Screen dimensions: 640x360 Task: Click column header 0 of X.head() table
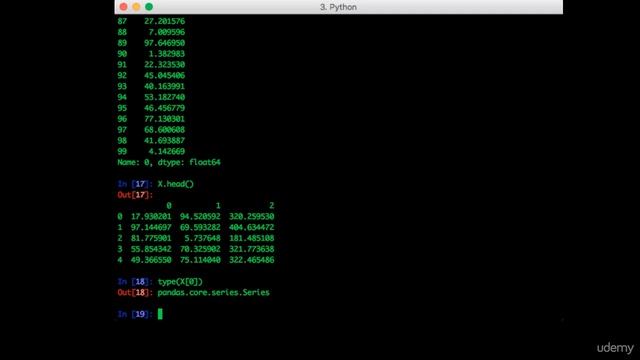coord(169,205)
